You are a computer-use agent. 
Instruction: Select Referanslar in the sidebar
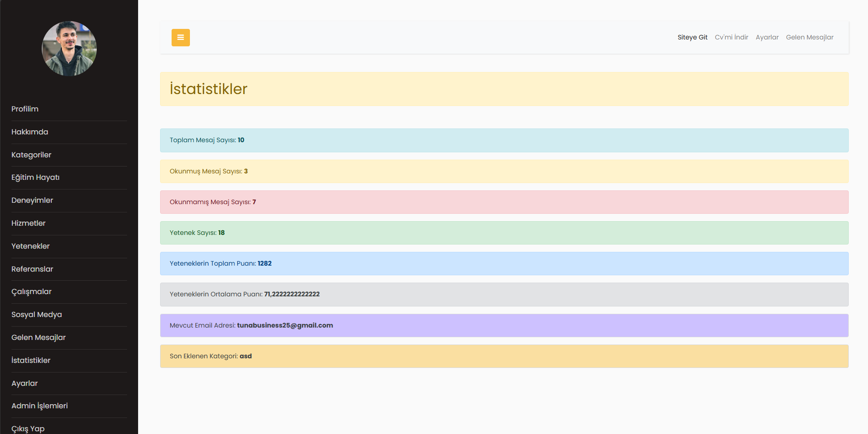[32, 269]
